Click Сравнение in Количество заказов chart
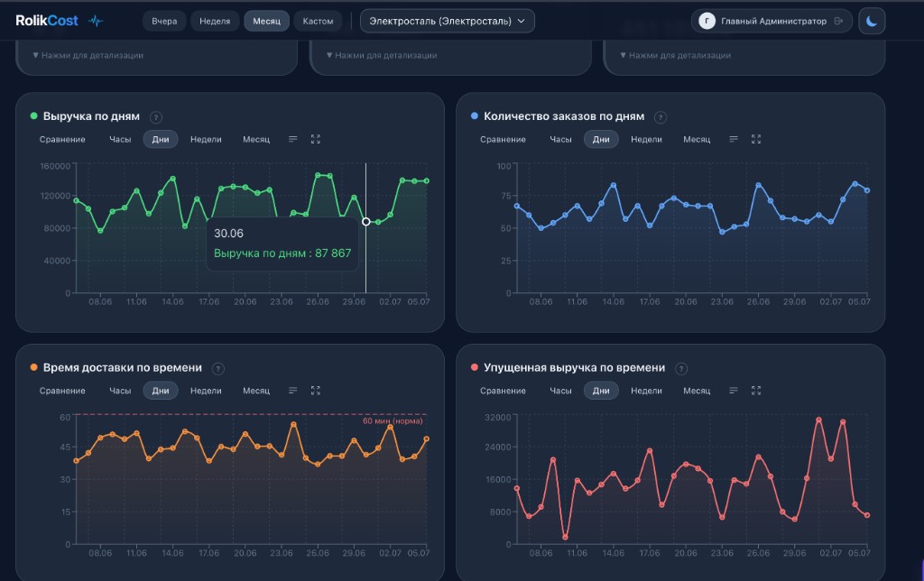The width and height of the screenshot is (924, 581). 503,140
